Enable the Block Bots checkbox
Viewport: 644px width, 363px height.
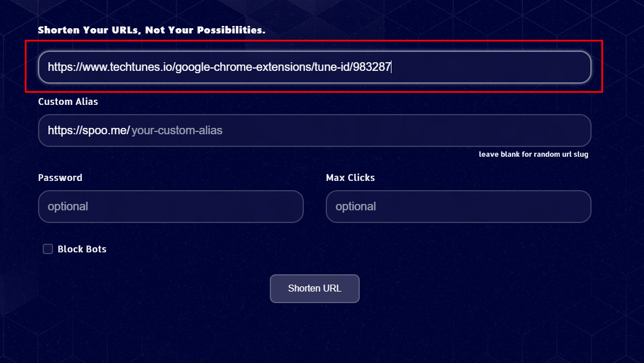(48, 249)
